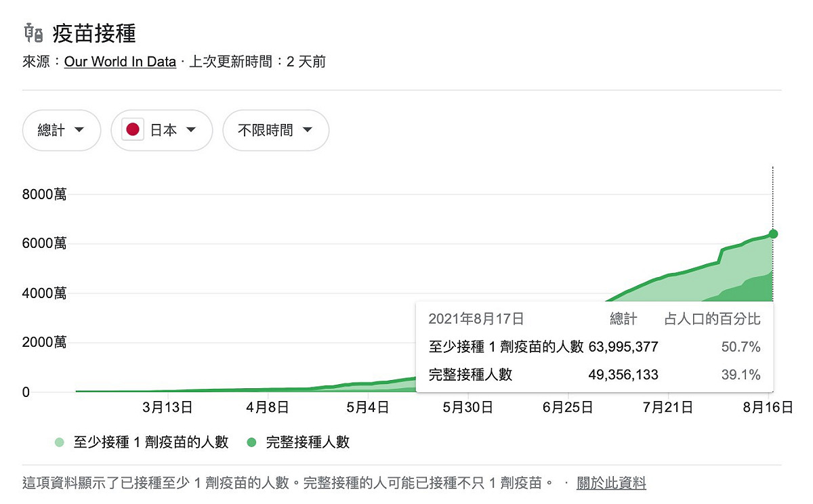Viewport: 813px width, 504px height.
Task: Click the 占人口的百分比 column header in tooltip
Action: (713, 319)
